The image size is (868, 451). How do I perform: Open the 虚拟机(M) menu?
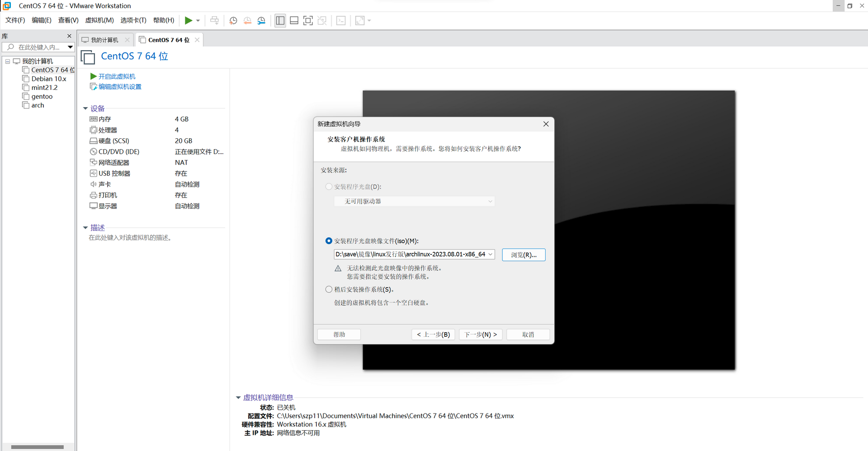99,20
